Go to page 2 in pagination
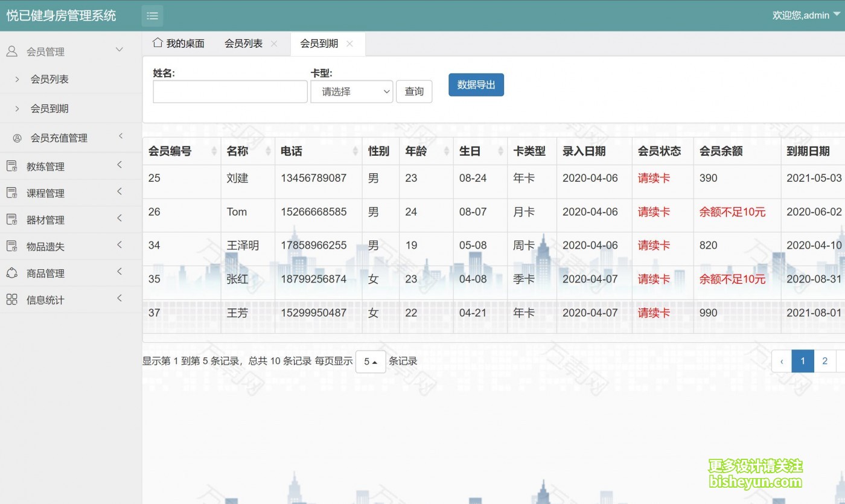The height and width of the screenshot is (504, 845). pos(824,361)
